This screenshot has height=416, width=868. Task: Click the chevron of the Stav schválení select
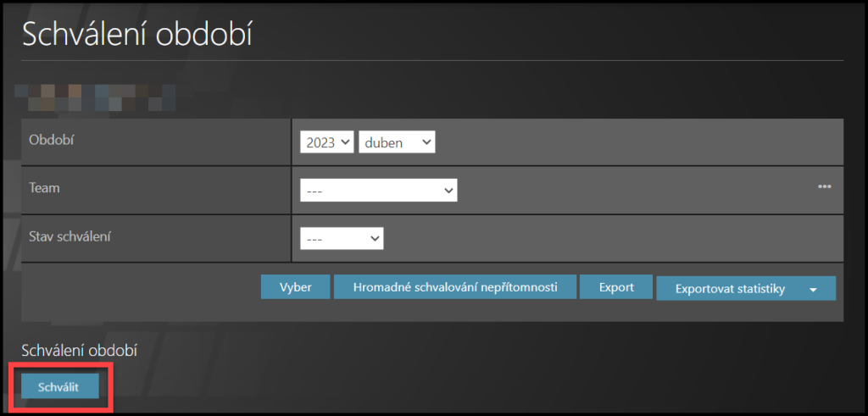374,239
